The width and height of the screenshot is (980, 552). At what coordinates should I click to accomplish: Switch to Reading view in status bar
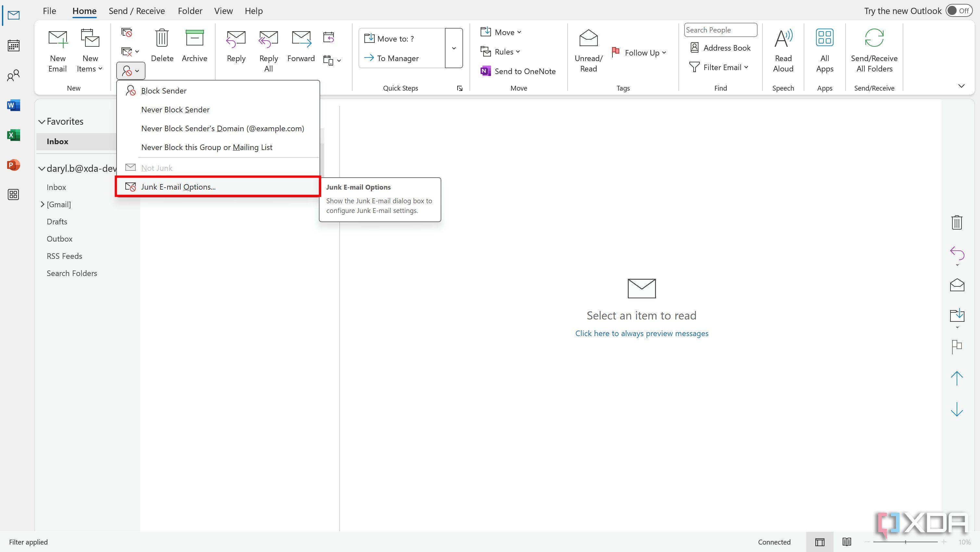click(847, 542)
